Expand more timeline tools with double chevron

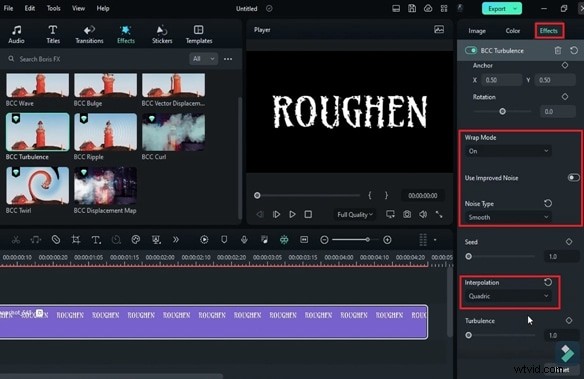[x=176, y=240]
